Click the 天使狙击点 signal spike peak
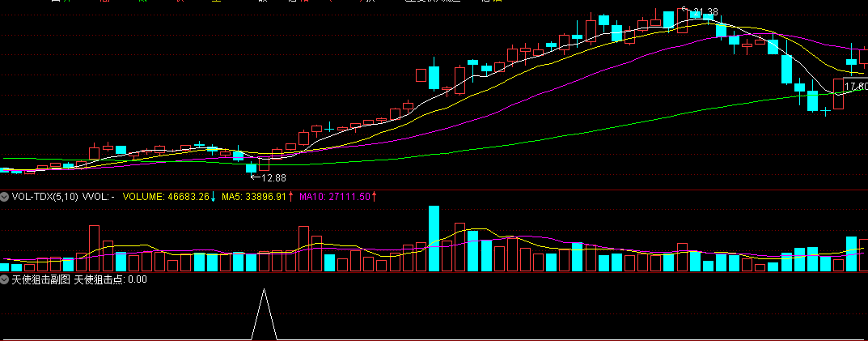868x341 pixels. [x=264, y=290]
